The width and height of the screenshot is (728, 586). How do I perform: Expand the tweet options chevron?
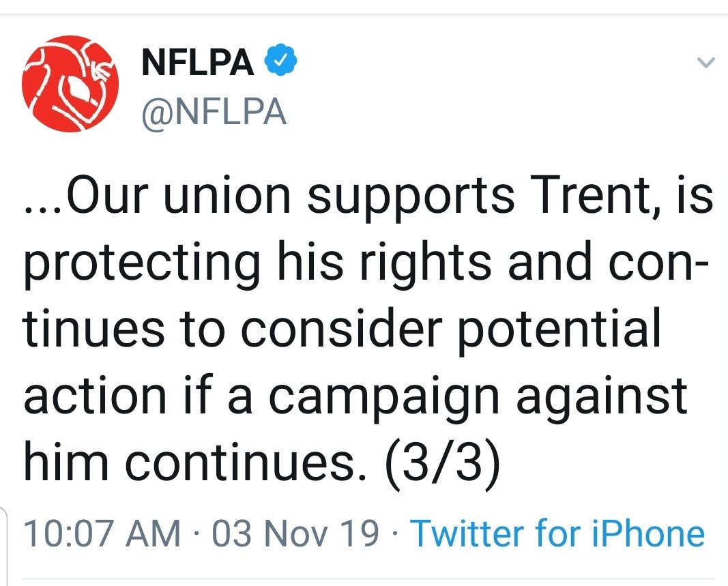click(x=706, y=62)
